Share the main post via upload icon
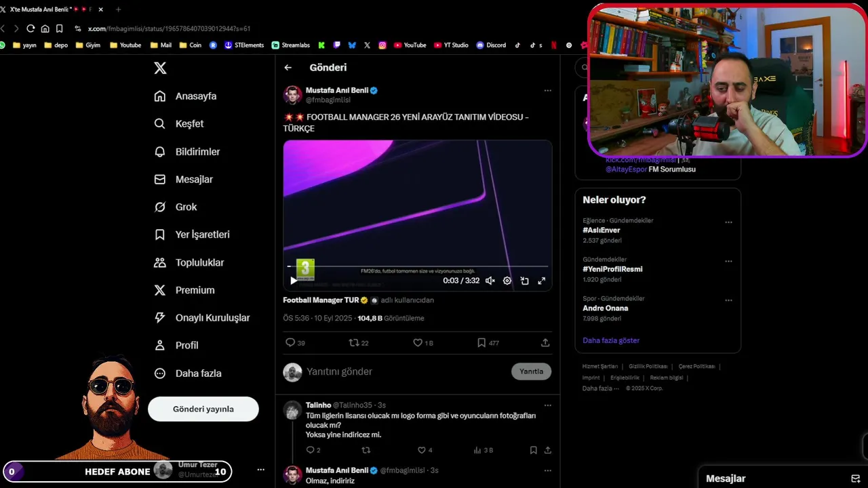The image size is (868, 488). click(545, 343)
